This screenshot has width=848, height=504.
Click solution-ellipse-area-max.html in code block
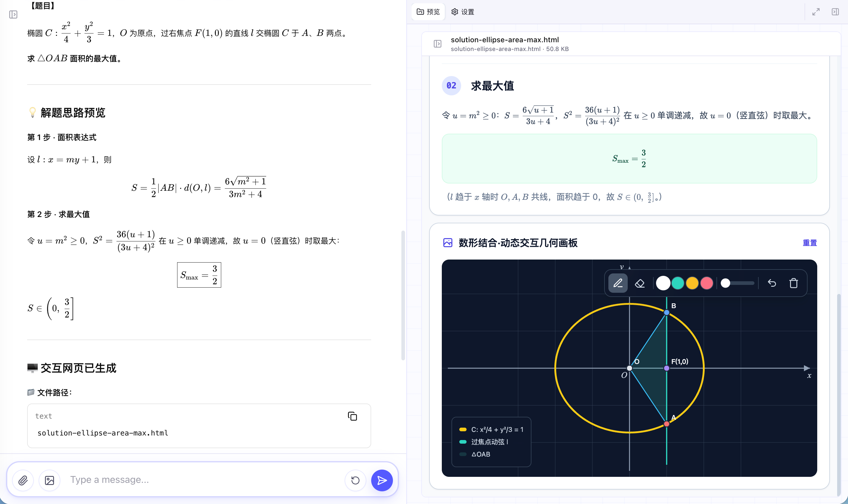tap(103, 433)
